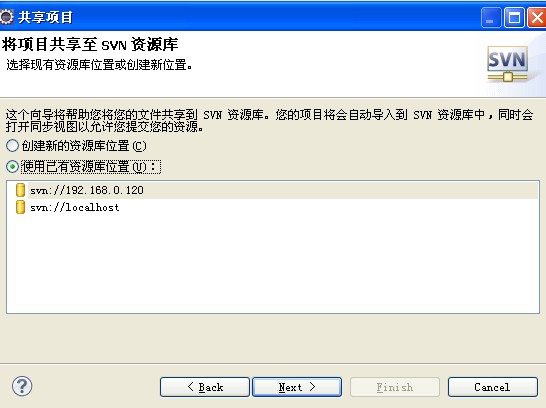
Task: Cancel the share project wizard
Action: 493,387
